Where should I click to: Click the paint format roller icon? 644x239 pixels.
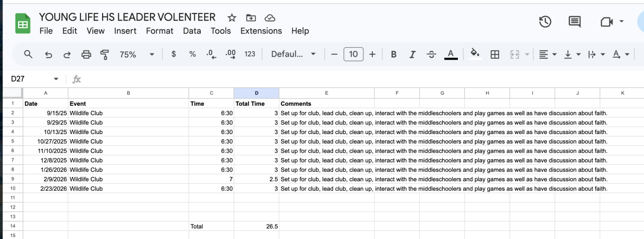click(105, 54)
